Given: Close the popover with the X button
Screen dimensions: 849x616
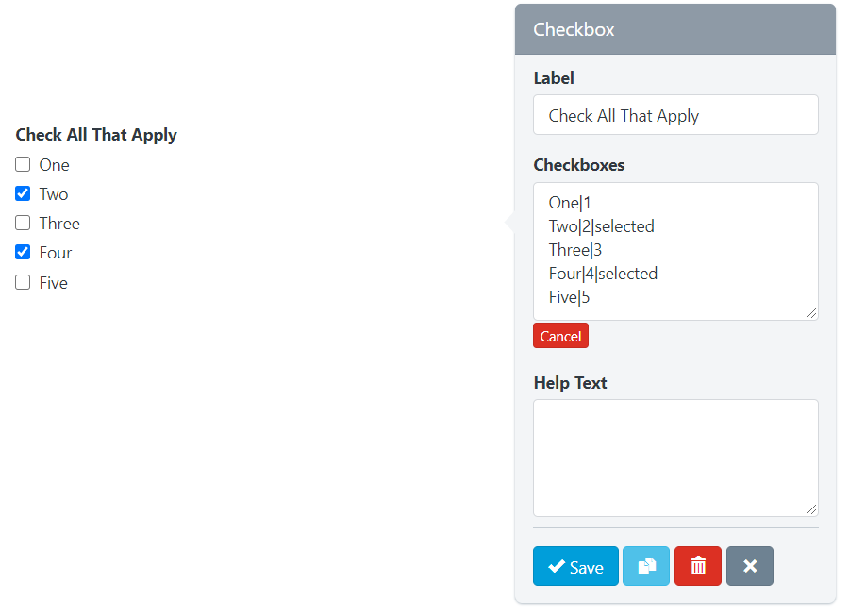Looking at the screenshot, I should [x=750, y=566].
